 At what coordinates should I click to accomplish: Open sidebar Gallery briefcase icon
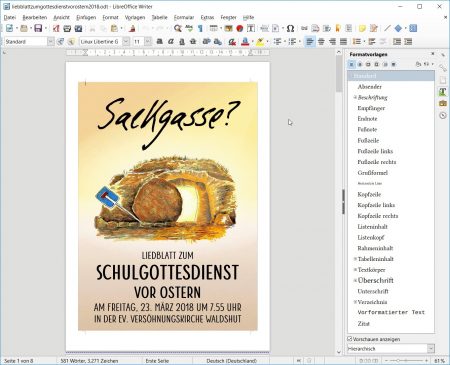[443, 103]
